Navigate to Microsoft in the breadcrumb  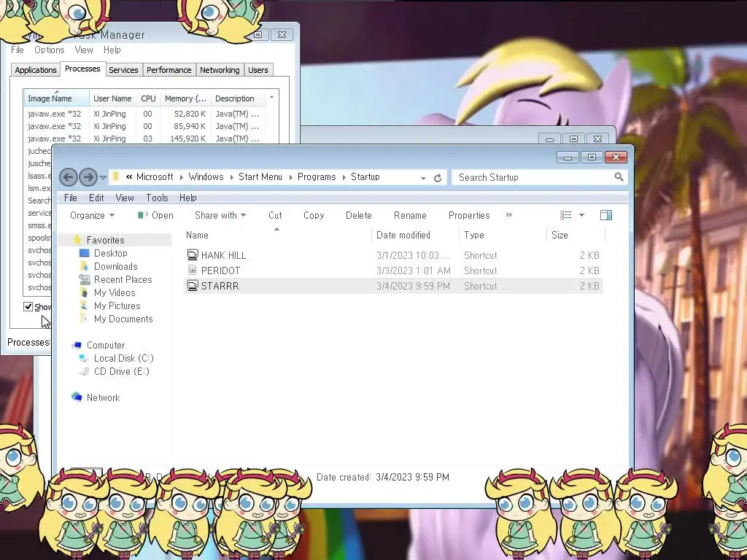coord(155,176)
